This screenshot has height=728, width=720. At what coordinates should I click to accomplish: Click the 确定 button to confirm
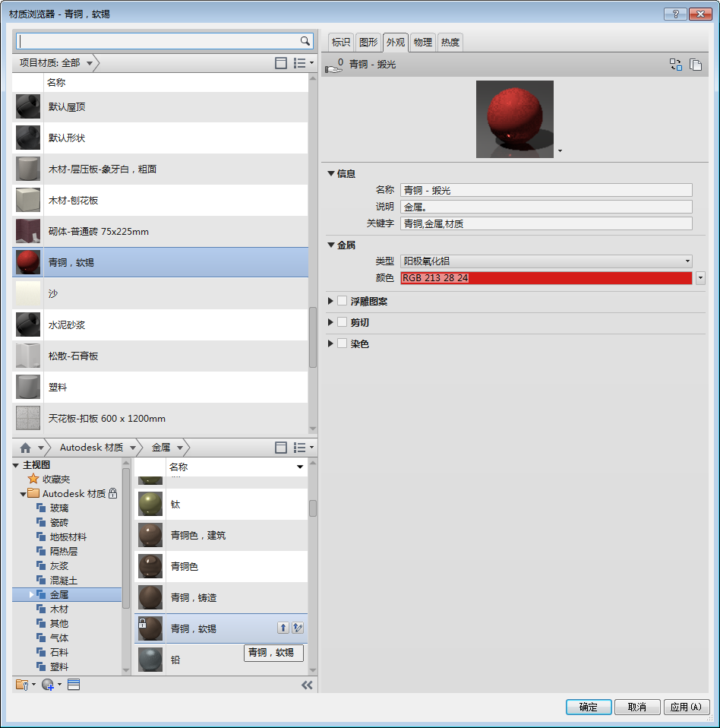point(588,707)
